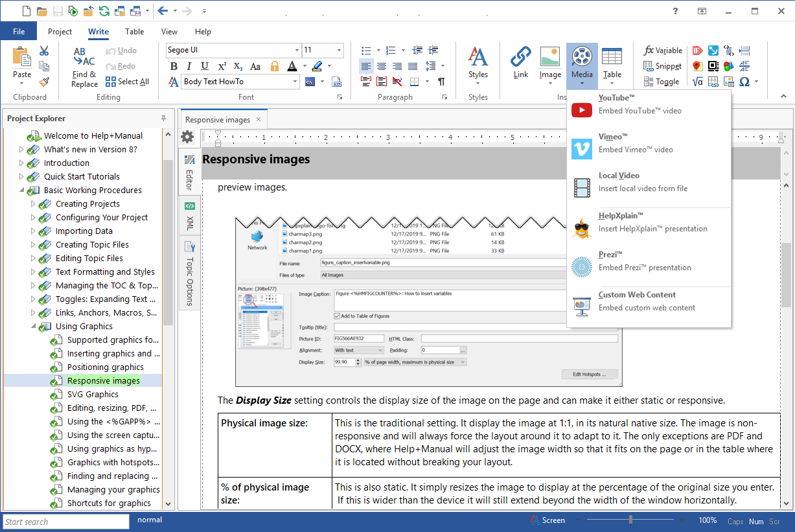Image resolution: width=795 pixels, height=532 pixels.
Task: Open the font name Segoe UI dropdown
Action: 297,50
